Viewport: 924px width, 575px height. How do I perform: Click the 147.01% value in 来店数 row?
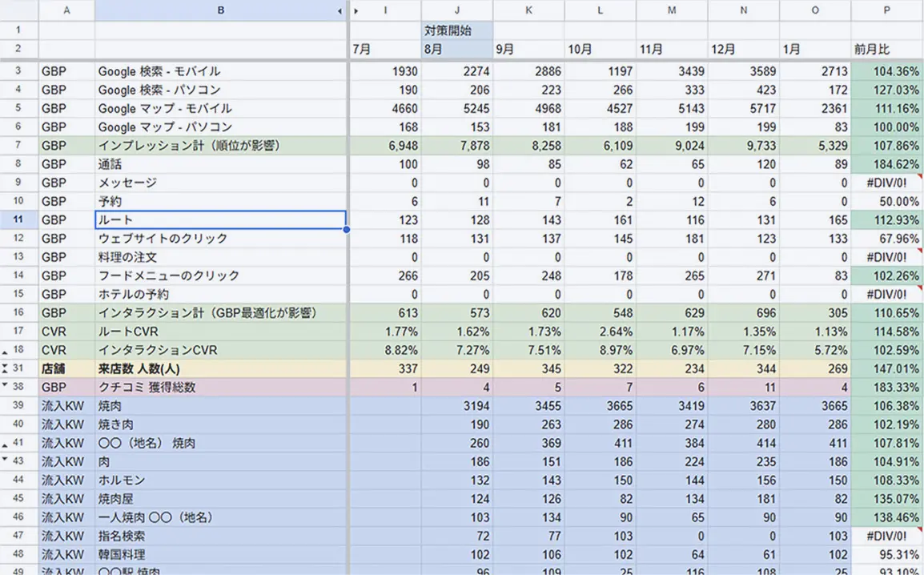pyautogui.click(x=887, y=369)
